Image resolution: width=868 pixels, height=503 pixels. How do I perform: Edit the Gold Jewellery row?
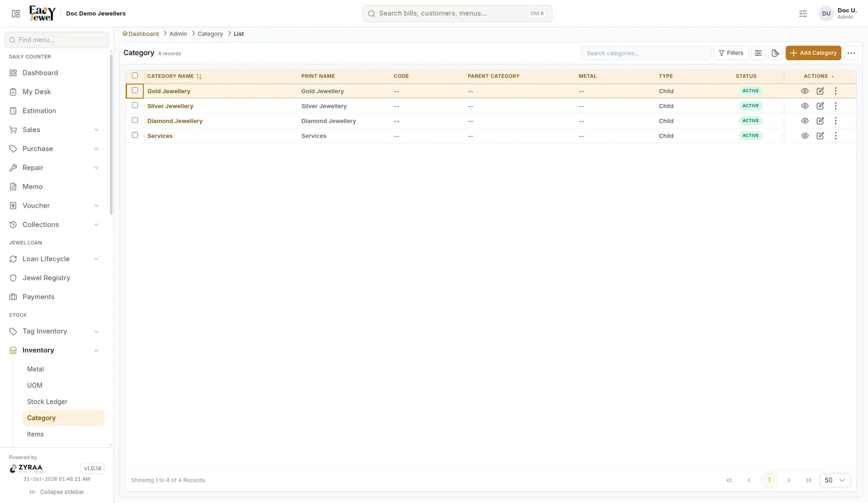(820, 91)
